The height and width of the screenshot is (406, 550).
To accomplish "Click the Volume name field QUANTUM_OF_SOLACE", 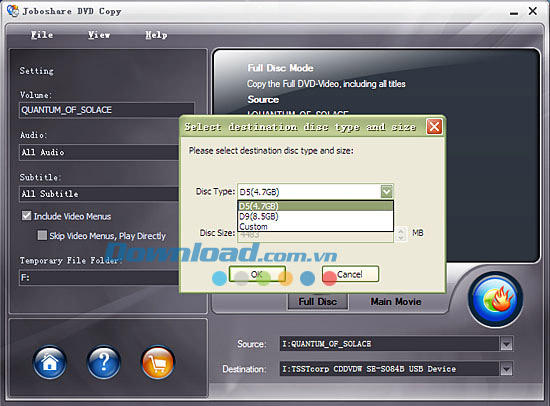I will tap(107, 110).
